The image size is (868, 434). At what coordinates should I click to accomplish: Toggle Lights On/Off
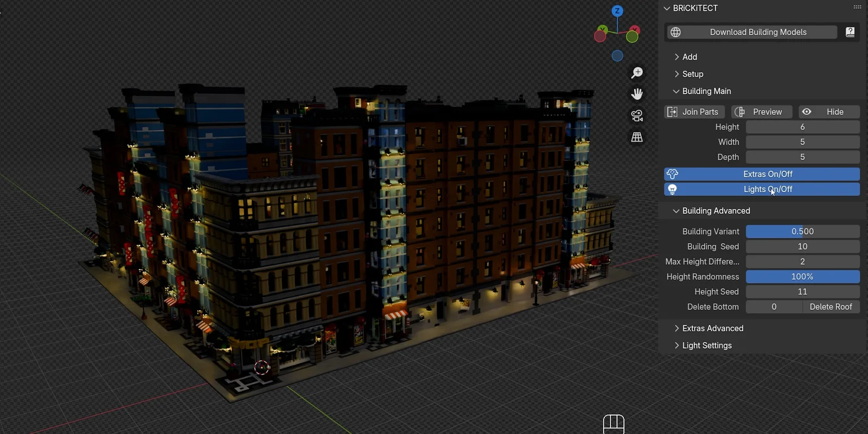click(762, 189)
